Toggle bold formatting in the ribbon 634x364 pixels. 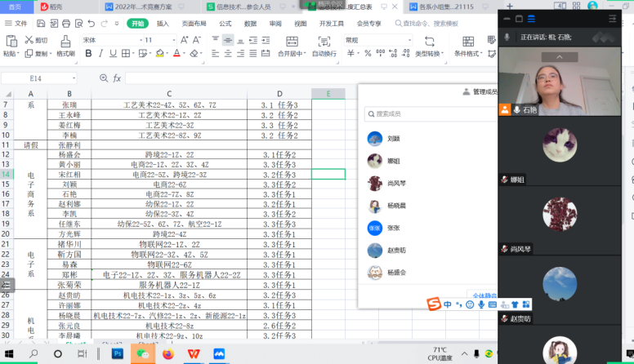[x=88, y=53]
